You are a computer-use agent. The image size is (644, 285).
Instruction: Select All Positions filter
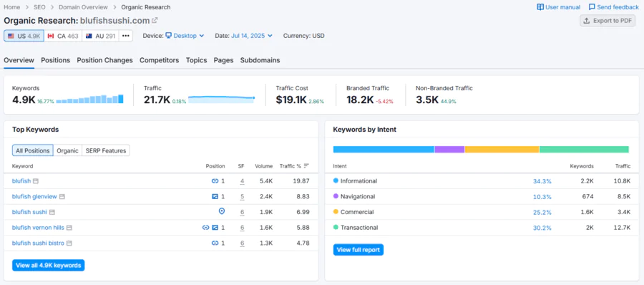point(33,150)
